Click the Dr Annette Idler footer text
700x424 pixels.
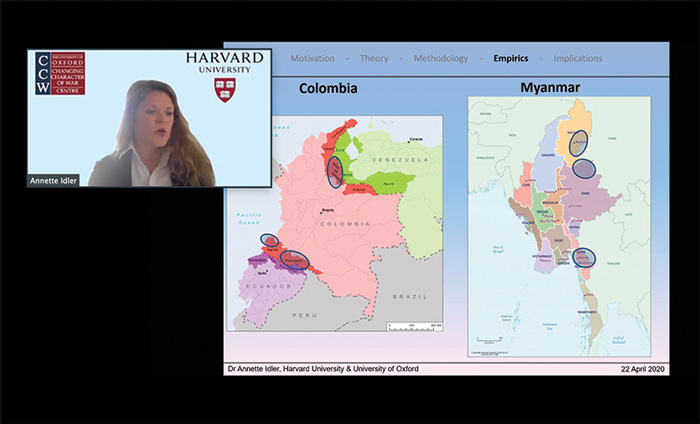click(x=323, y=369)
